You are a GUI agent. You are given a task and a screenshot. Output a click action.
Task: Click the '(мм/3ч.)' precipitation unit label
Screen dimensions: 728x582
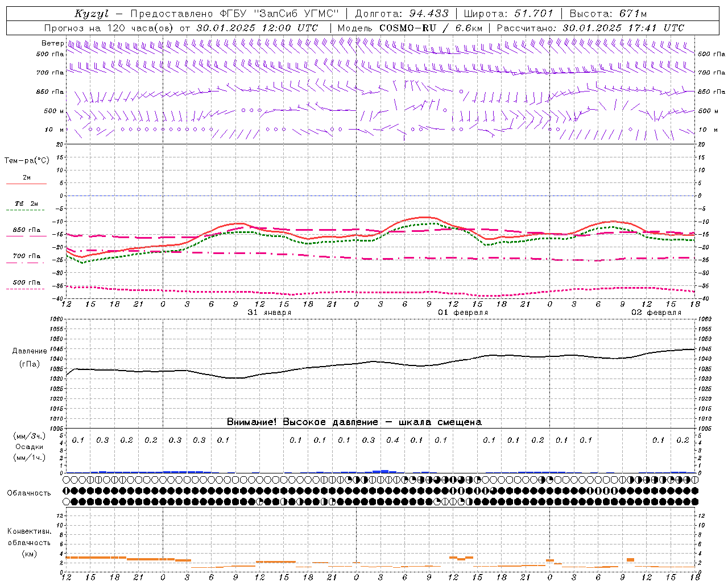(30, 436)
